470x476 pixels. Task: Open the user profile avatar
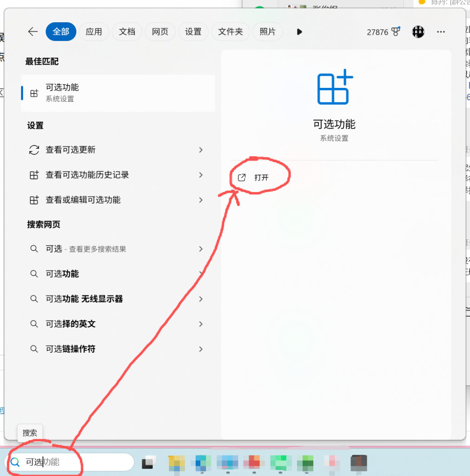point(418,32)
